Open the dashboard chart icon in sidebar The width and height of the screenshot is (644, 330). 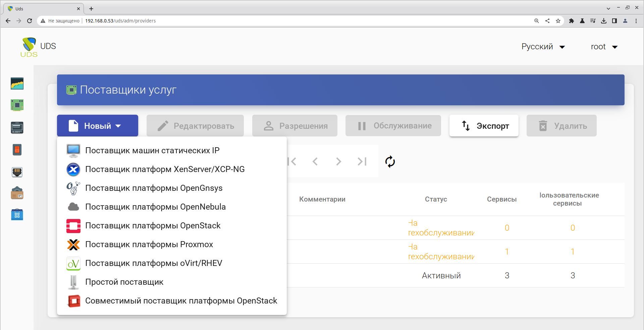[17, 84]
